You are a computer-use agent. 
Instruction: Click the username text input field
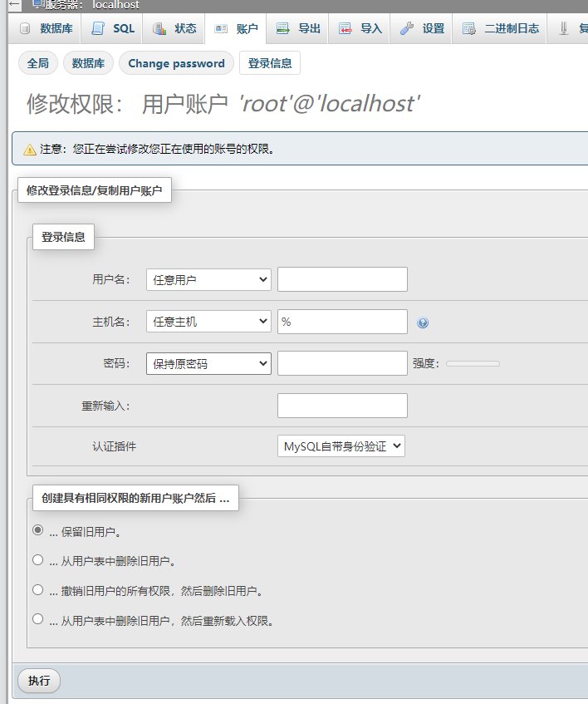click(x=343, y=279)
